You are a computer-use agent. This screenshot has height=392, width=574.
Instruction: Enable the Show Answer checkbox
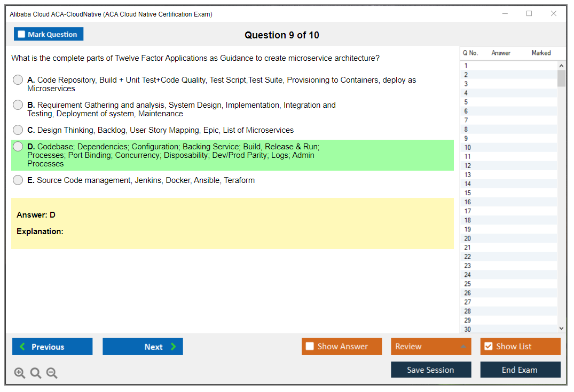coord(310,347)
